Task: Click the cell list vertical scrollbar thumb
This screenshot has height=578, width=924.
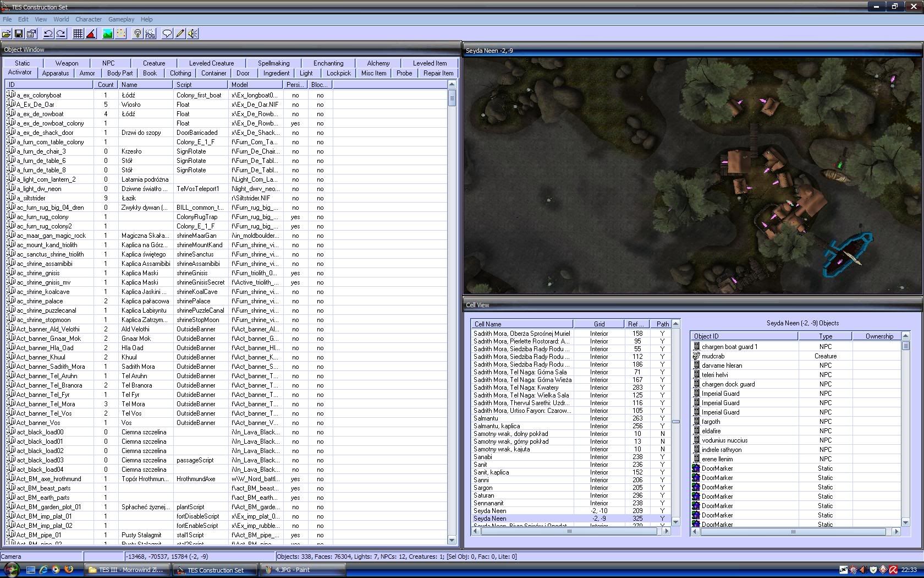Action: click(676, 422)
